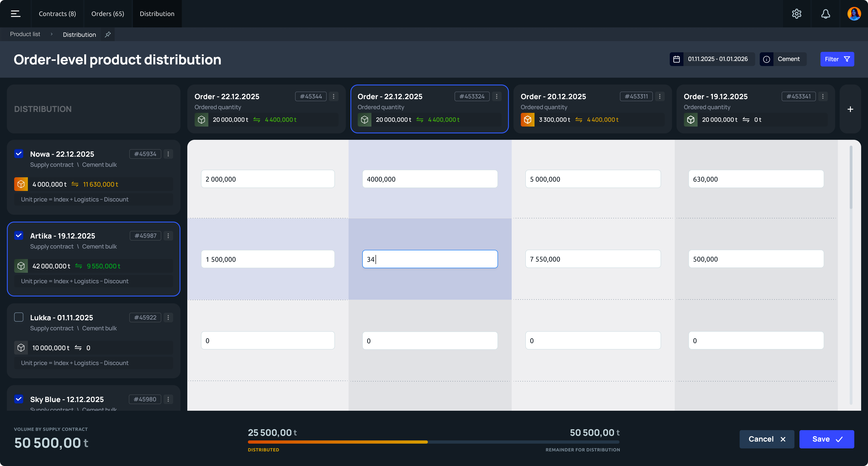The width and height of the screenshot is (868, 466).
Task: Click the #453324 order tag
Action: [x=472, y=96]
